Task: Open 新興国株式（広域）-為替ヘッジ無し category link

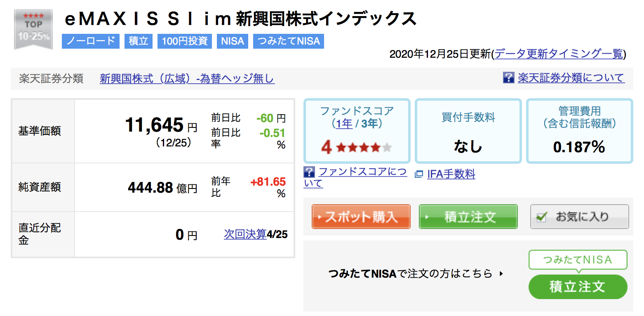Action: pos(187,78)
